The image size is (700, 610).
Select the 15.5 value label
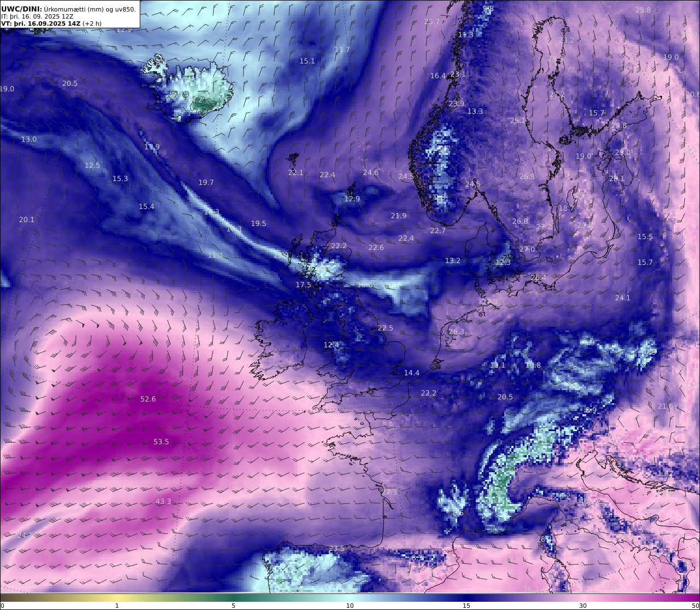[645, 237]
